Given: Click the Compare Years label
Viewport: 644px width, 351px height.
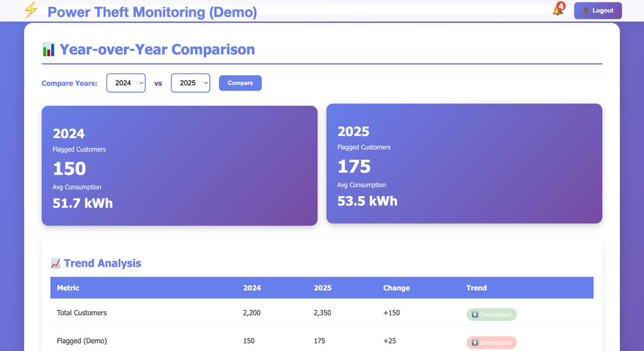Looking at the screenshot, I should coord(69,84).
